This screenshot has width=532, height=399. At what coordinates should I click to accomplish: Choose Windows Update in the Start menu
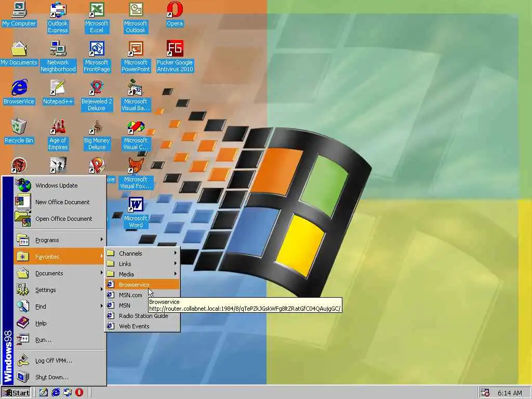(x=60, y=185)
